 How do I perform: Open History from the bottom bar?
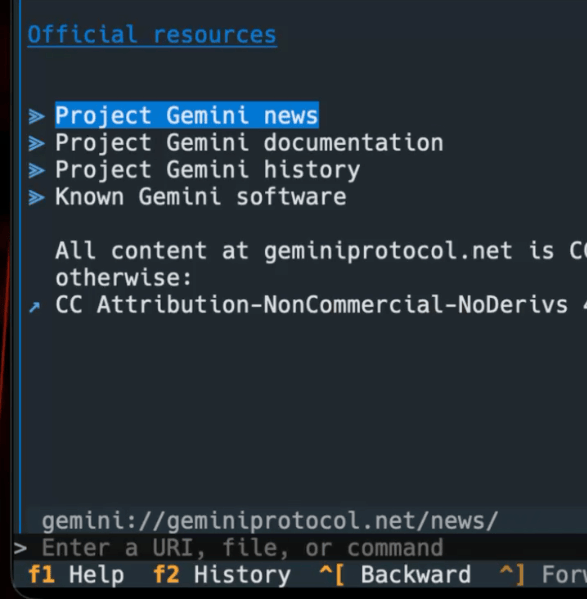242,575
